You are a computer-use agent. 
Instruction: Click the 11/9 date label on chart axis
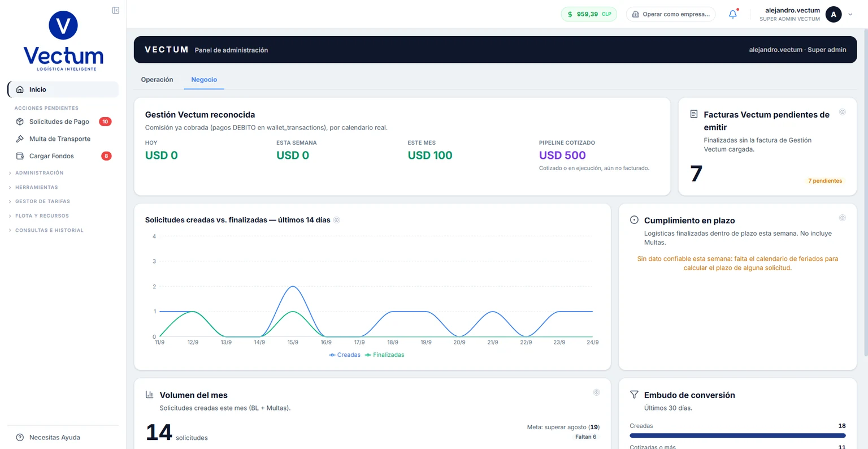tap(159, 342)
